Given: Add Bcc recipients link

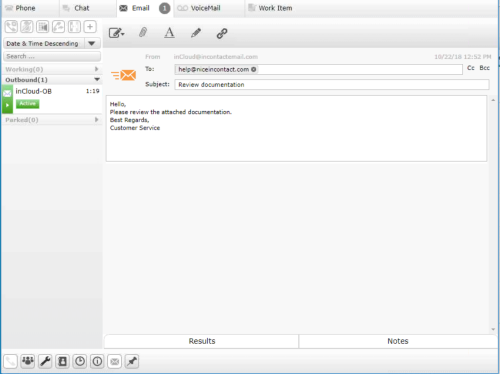Looking at the screenshot, I should [485, 68].
